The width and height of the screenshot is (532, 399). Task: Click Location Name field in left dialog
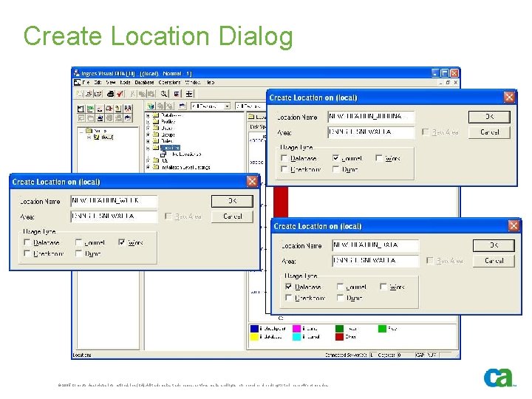[114, 201]
